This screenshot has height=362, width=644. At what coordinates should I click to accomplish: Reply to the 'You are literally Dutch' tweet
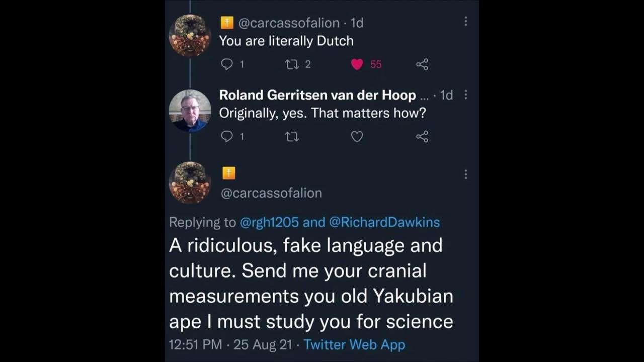click(227, 64)
